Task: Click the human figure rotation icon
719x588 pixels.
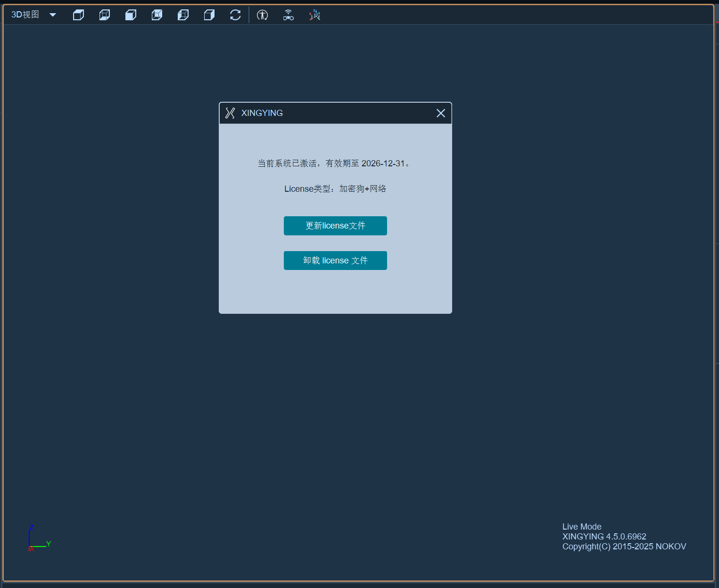Action: (x=263, y=15)
